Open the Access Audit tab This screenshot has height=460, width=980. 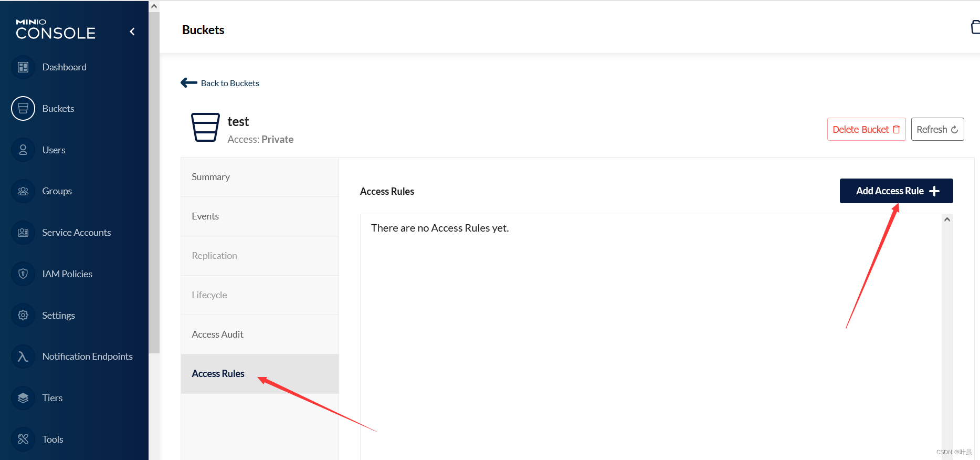260,334
